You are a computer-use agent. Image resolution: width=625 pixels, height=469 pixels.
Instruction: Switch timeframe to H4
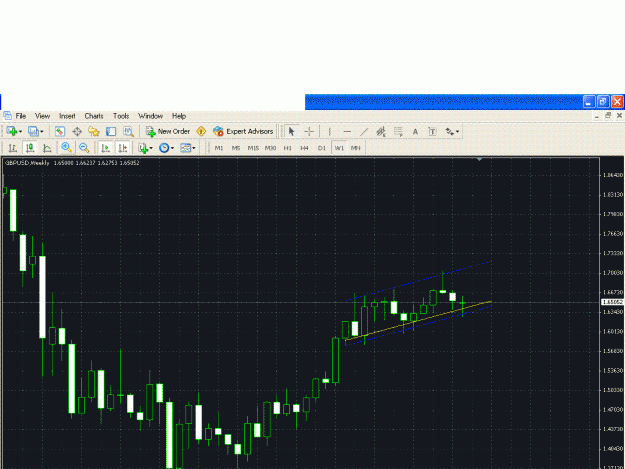[x=305, y=148]
